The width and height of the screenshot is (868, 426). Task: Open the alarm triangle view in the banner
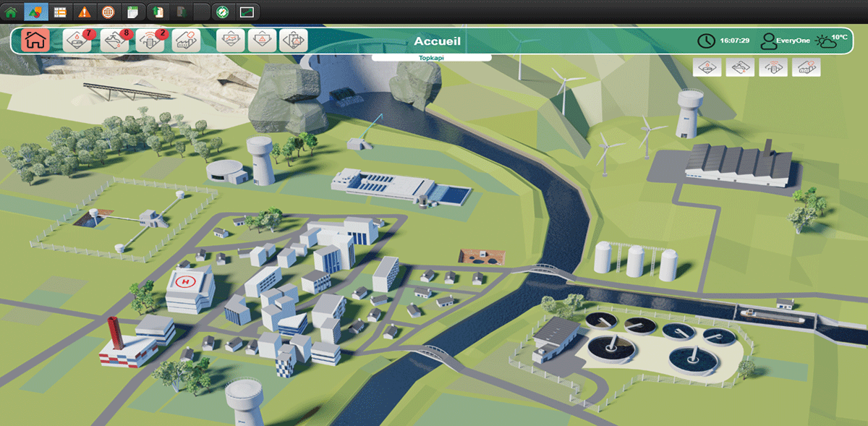click(x=263, y=41)
